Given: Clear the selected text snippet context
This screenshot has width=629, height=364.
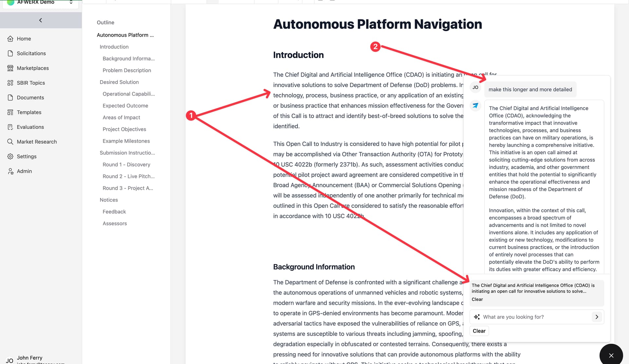Looking at the screenshot, I should click(477, 299).
